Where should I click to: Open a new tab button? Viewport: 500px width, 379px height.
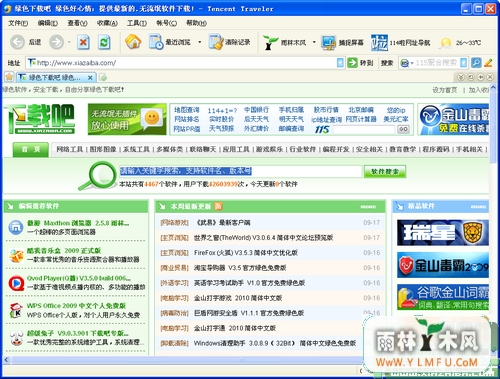click(103, 78)
